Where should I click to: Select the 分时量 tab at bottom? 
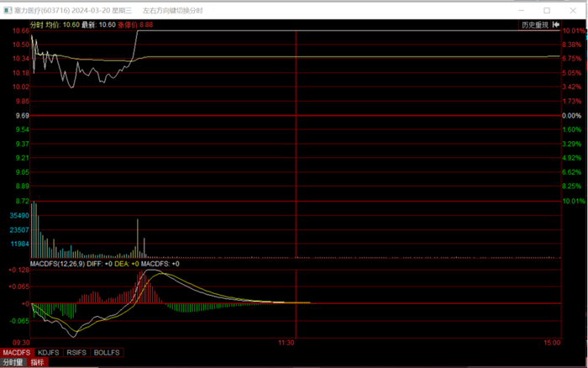pos(13,362)
